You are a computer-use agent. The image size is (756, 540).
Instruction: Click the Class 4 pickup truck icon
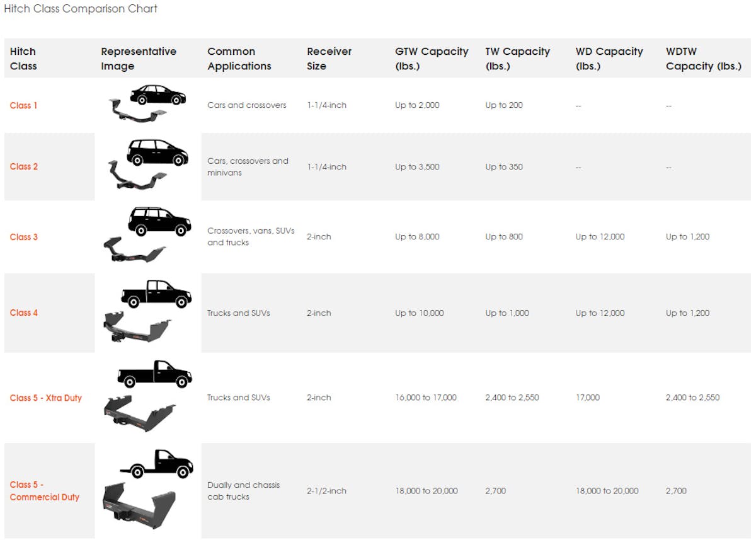point(156,294)
